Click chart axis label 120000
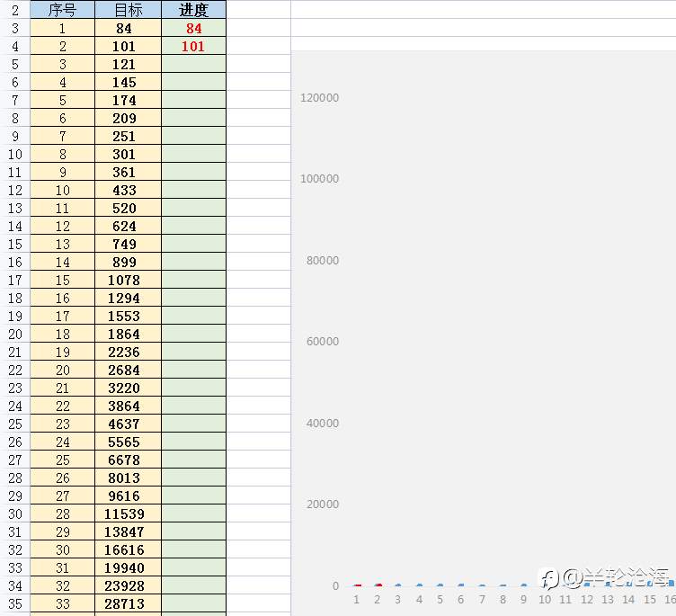This screenshot has height=616, width=676. pos(319,97)
